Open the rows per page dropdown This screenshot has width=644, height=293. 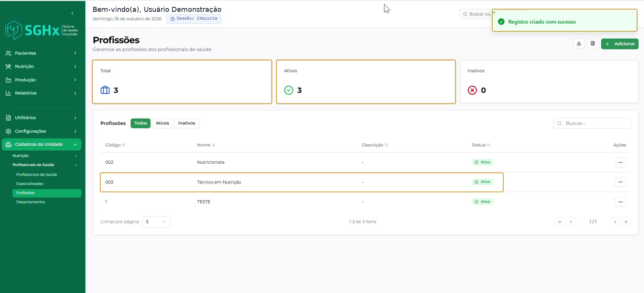coord(156,222)
